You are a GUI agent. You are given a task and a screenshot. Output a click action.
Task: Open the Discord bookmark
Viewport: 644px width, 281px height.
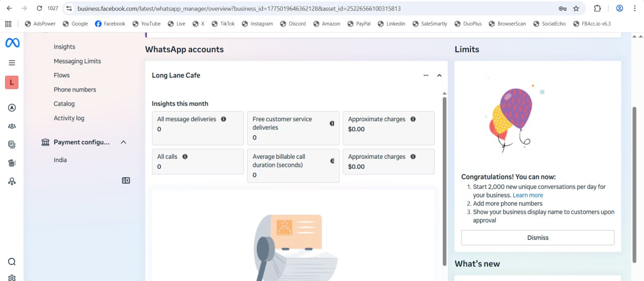292,24
